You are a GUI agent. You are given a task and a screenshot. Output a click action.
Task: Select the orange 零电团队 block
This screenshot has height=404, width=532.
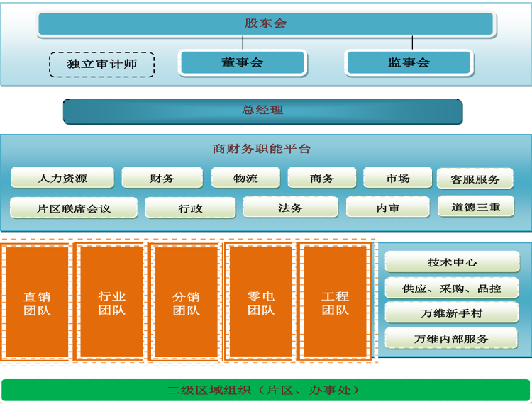[x=260, y=303]
